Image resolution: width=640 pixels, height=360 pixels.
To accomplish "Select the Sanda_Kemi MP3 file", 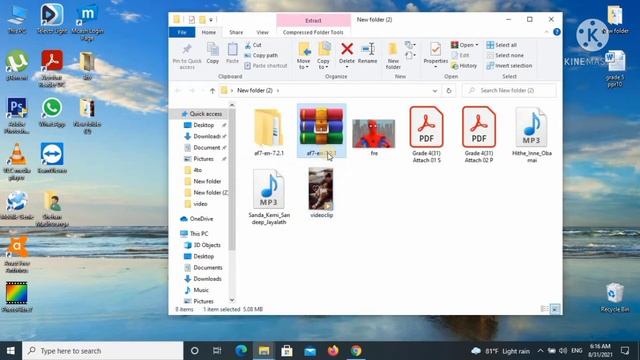I will (x=269, y=197).
